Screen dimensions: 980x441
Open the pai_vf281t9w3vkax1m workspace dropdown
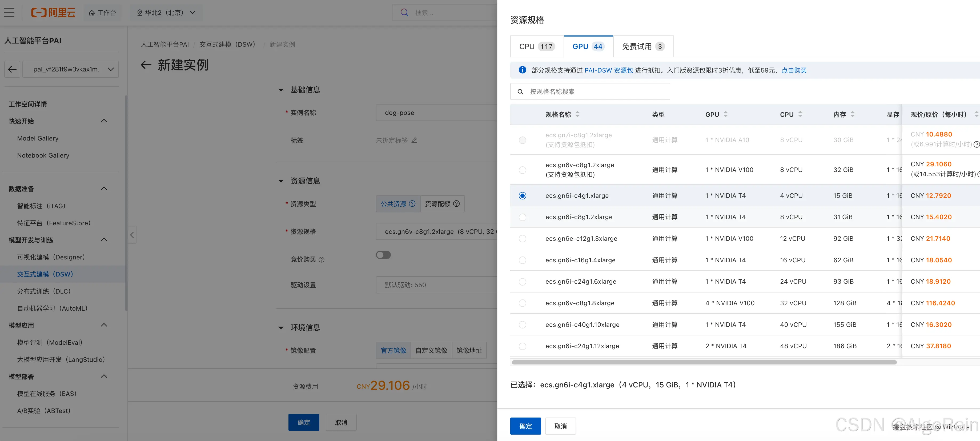71,69
